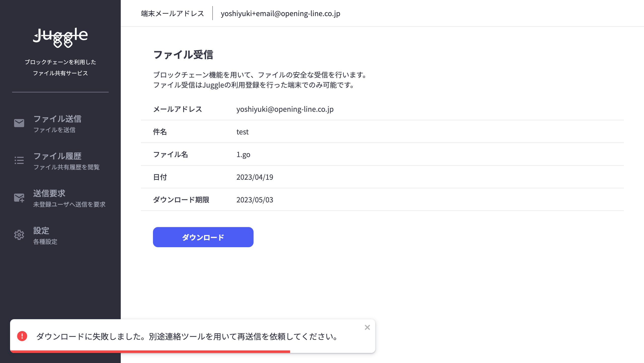Click the ファイル共有履歴を閲覧 subtitle

[x=66, y=167]
